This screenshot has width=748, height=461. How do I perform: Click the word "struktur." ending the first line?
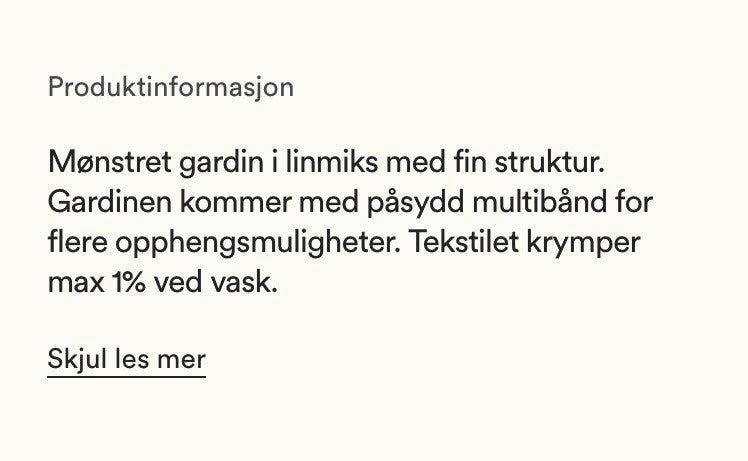tap(550, 162)
